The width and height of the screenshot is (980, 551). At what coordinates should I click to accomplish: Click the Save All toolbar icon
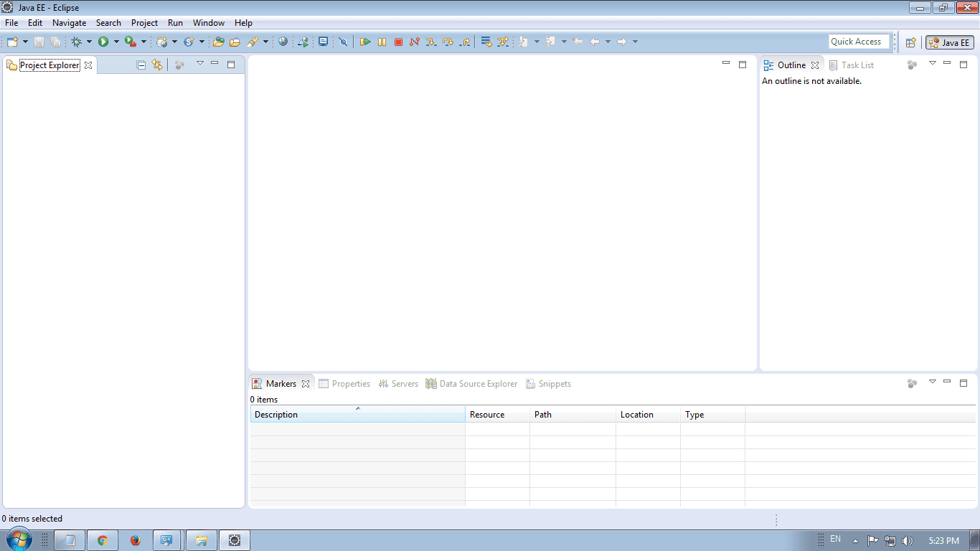(55, 42)
